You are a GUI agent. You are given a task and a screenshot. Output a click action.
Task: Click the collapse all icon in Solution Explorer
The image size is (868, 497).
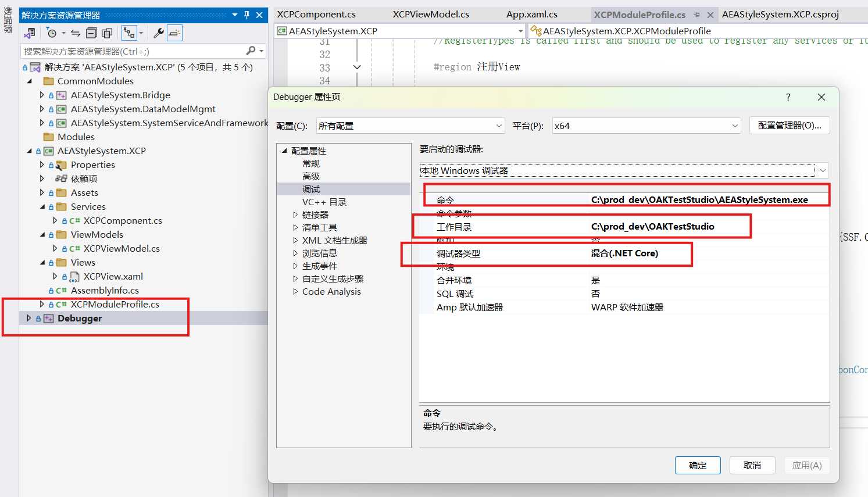91,33
